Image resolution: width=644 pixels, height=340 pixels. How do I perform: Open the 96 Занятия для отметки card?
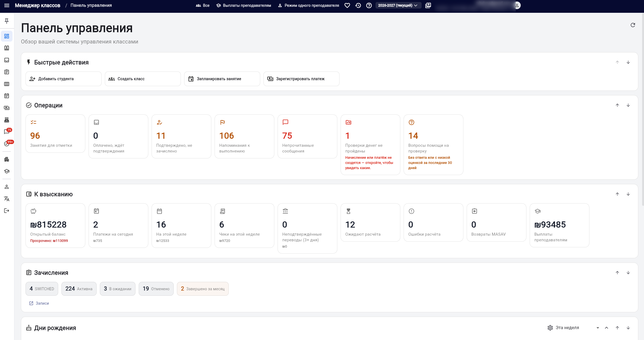coord(55,134)
